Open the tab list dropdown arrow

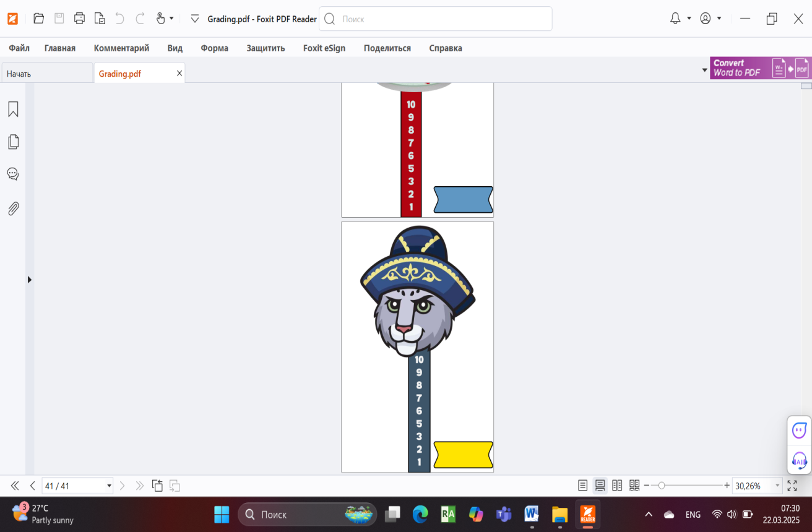pyautogui.click(x=704, y=71)
